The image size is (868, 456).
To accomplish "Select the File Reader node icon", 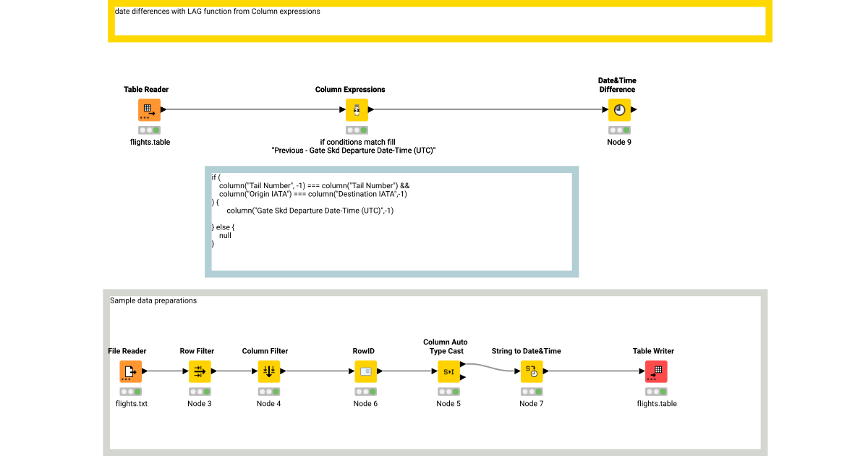I will click(x=131, y=371).
